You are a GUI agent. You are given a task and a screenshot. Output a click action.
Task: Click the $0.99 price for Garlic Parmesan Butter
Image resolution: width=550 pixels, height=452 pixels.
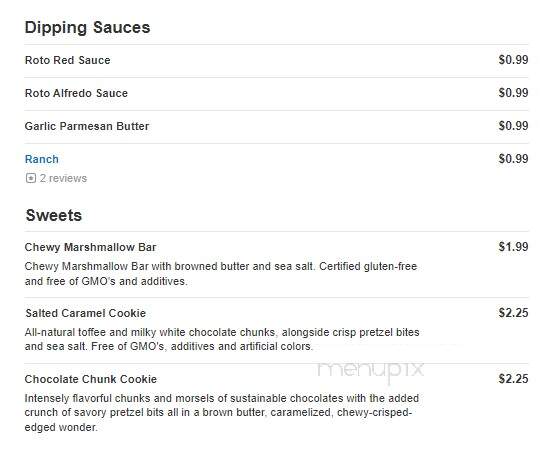pyautogui.click(x=514, y=126)
